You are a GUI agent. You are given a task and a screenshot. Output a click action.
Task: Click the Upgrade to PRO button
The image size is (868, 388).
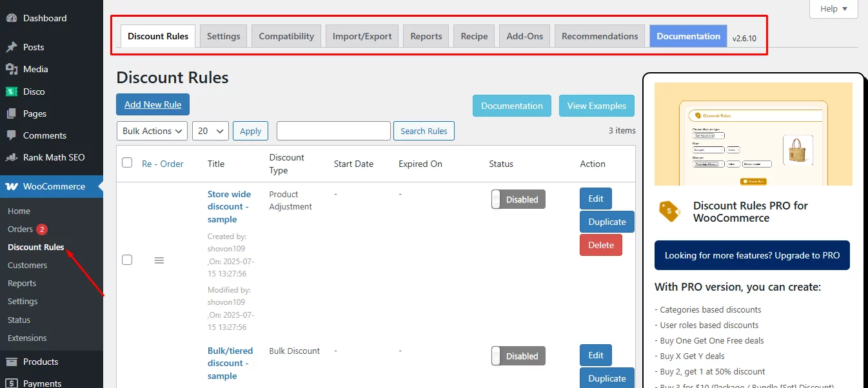[752, 255]
